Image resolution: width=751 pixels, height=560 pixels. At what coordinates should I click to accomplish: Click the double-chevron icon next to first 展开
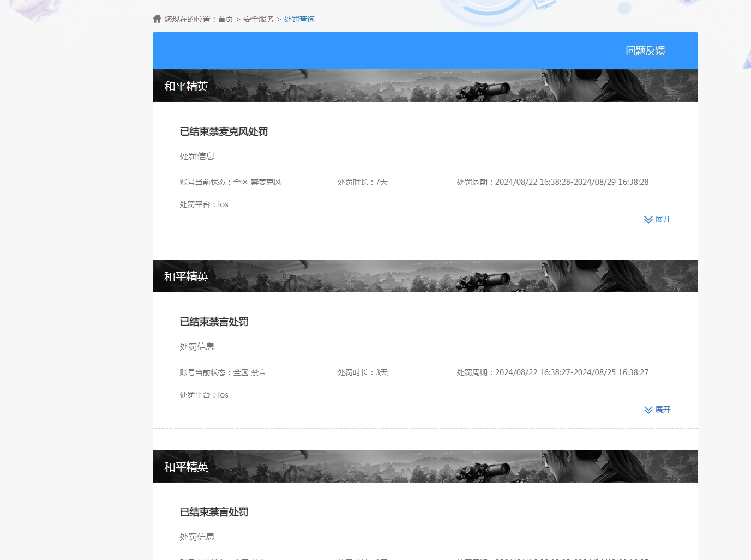(x=648, y=219)
